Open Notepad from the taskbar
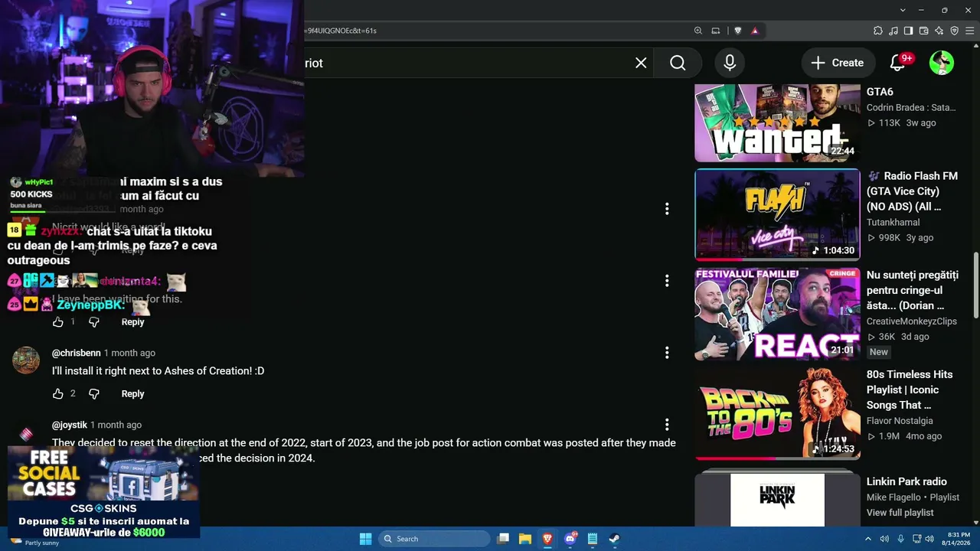Image resolution: width=980 pixels, height=551 pixels. (592, 539)
